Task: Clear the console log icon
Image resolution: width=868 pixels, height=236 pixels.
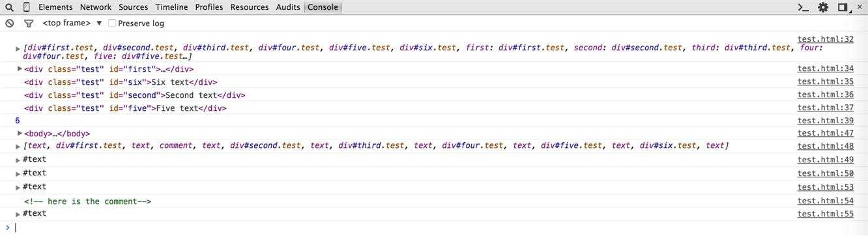Action: pos(10,23)
